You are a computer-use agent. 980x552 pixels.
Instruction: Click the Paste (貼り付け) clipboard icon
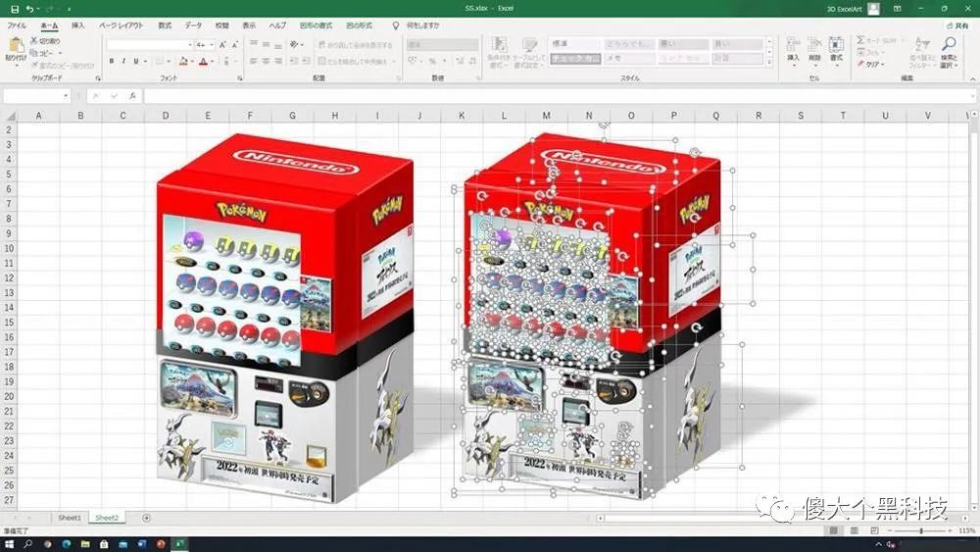[16, 46]
